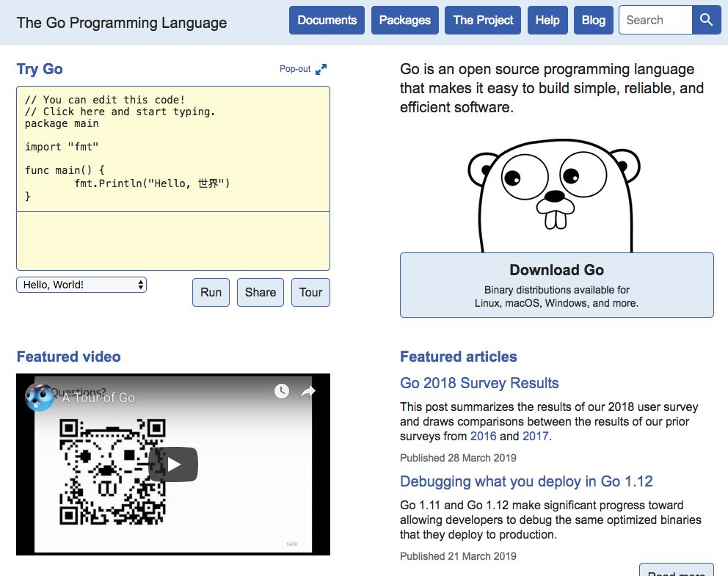Play the featured video
This screenshot has width=728, height=576.
(x=173, y=464)
